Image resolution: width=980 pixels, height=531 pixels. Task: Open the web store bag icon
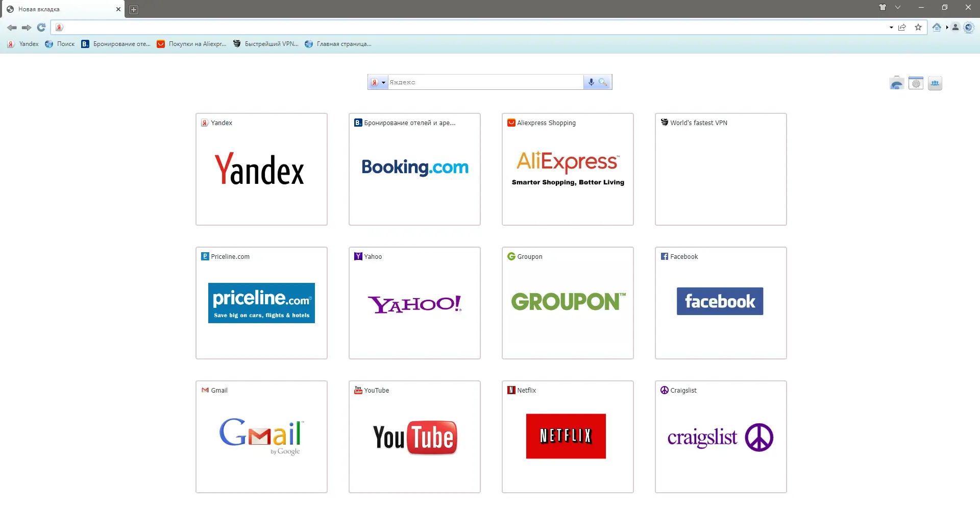pos(897,83)
